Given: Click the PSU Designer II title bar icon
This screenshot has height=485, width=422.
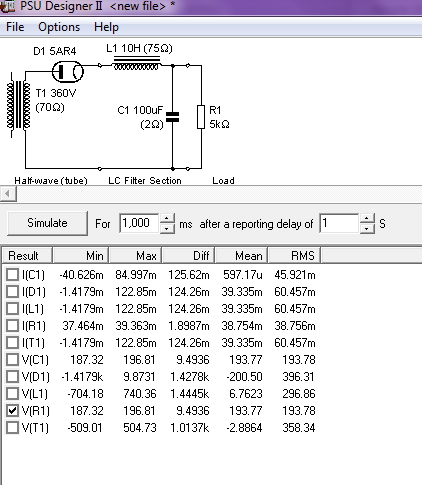Looking at the screenshot, I should click(7, 6).
